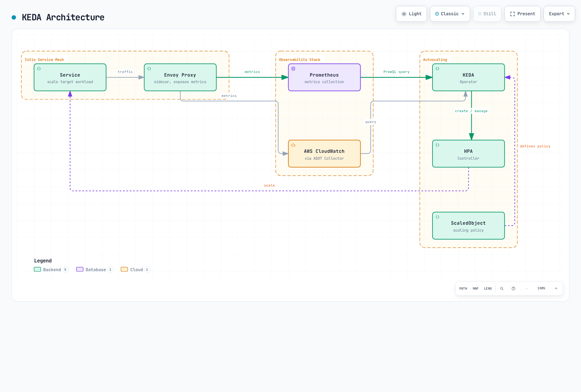Switch to LENS mode
Screen dimensions: 581x392
coord(488,289)
